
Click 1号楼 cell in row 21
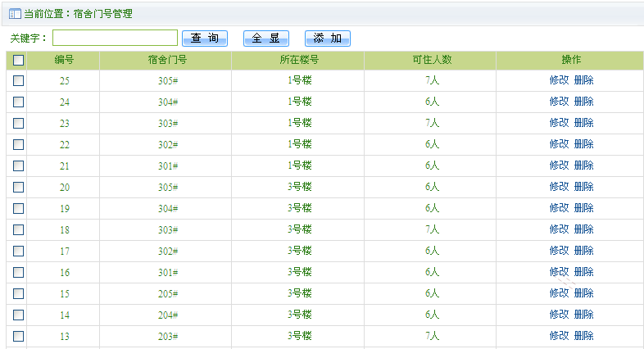299,165
